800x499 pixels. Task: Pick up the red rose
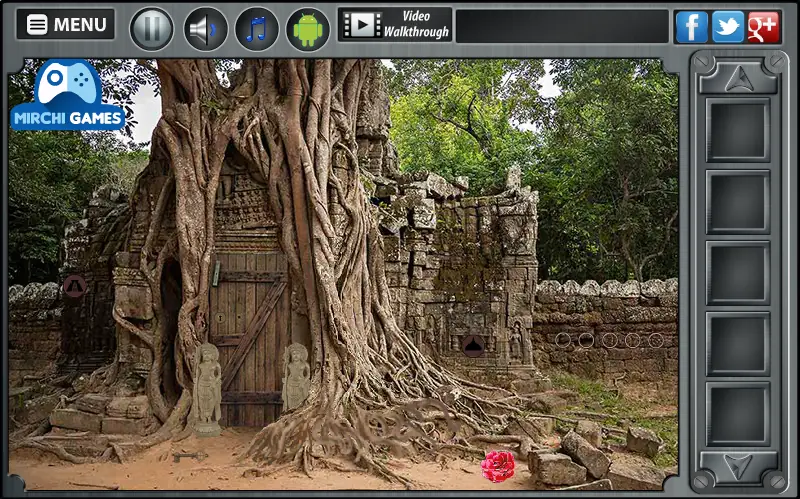pyautogui.click(x=498, y=466)
